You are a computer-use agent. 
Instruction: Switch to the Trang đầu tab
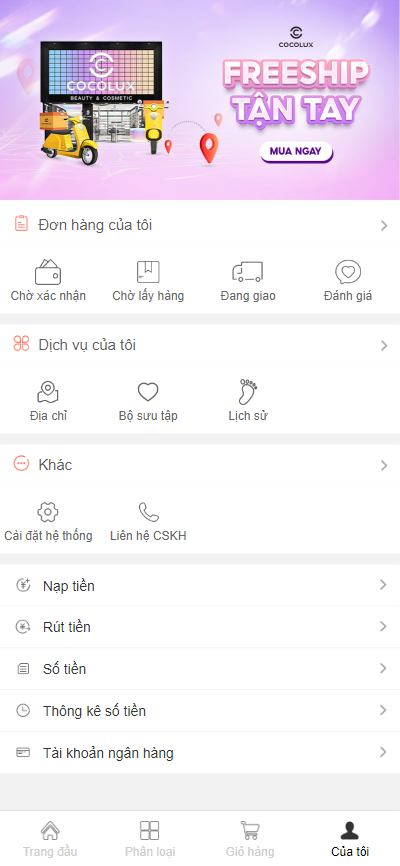(x=50, y=838)
